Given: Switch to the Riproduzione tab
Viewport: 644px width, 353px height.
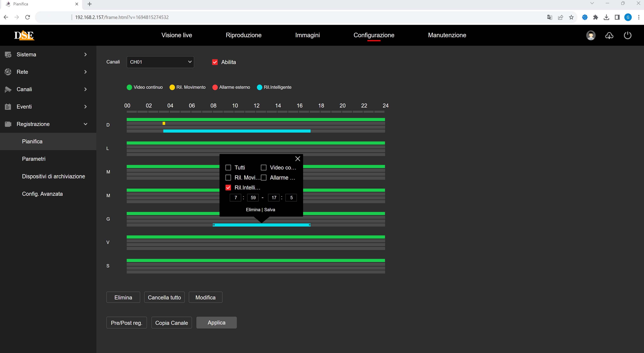Looking at the screenshot, I should click(x=243, y=35).
